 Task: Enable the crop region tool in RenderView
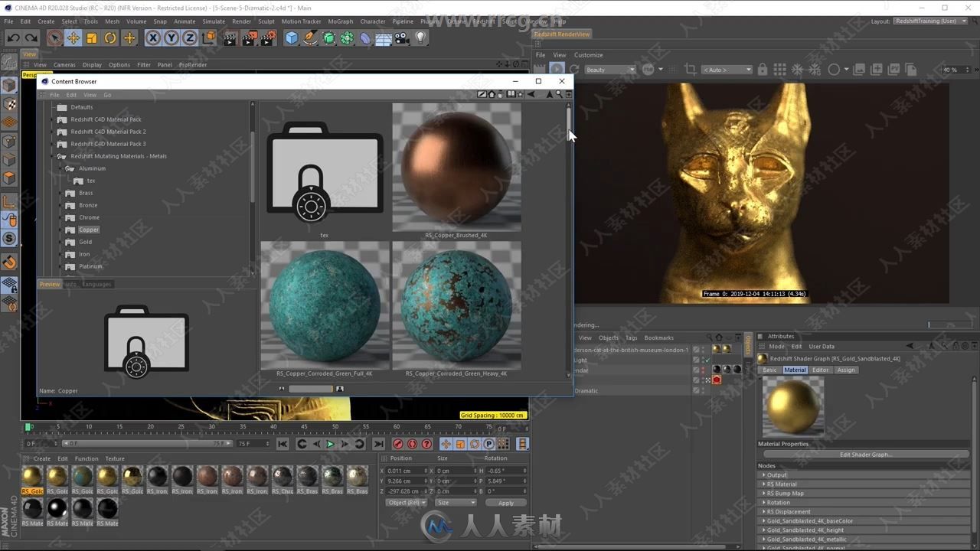click(691, 70)
